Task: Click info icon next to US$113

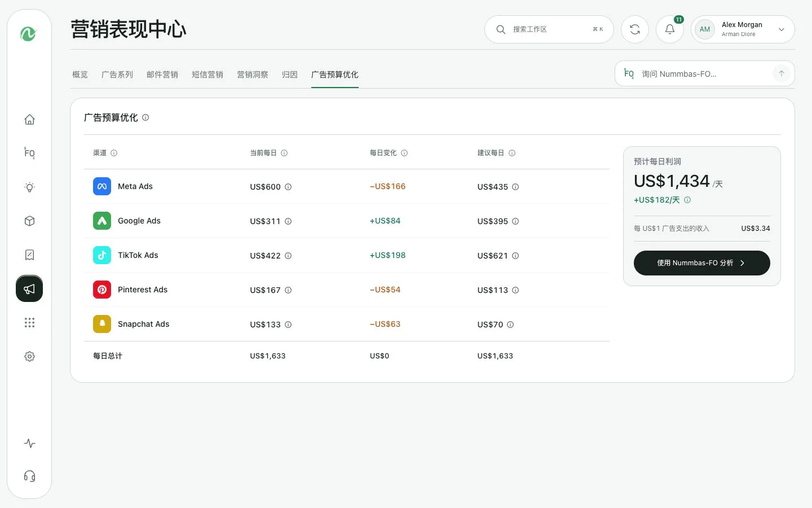Action: pyautogui.click(x=515, y=290)
